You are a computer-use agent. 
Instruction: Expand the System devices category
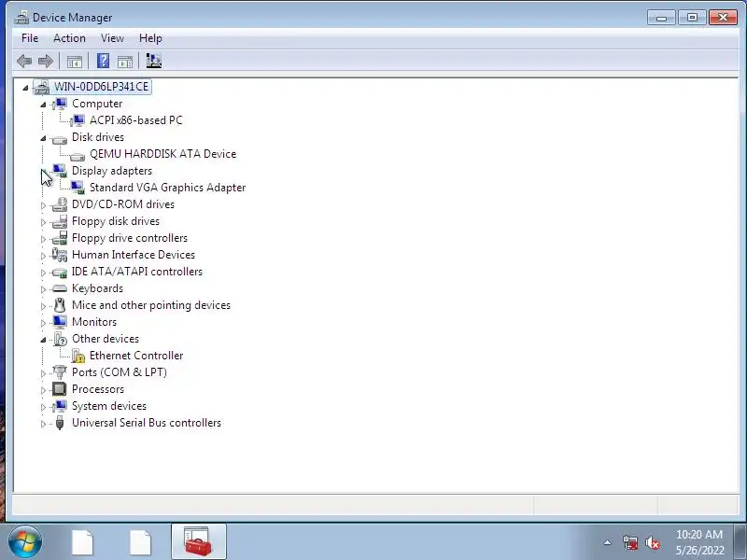point(43,407)
